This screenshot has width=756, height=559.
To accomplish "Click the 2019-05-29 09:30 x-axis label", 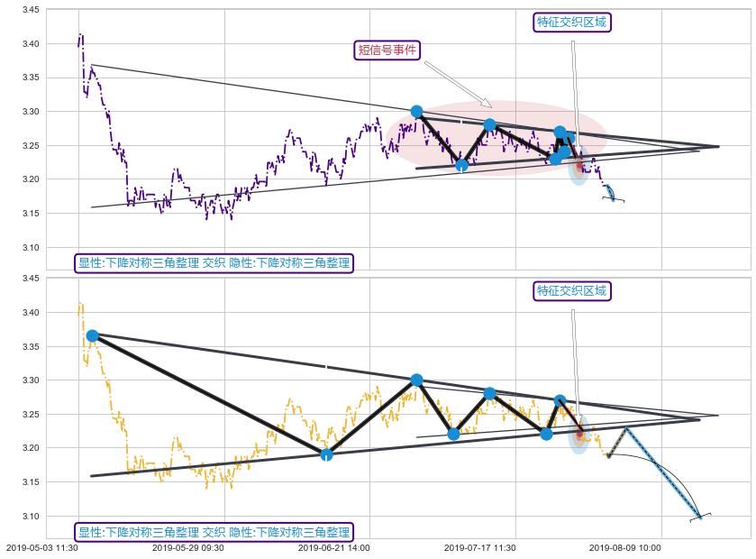I will pyautogui.click(x=187, y=547).
